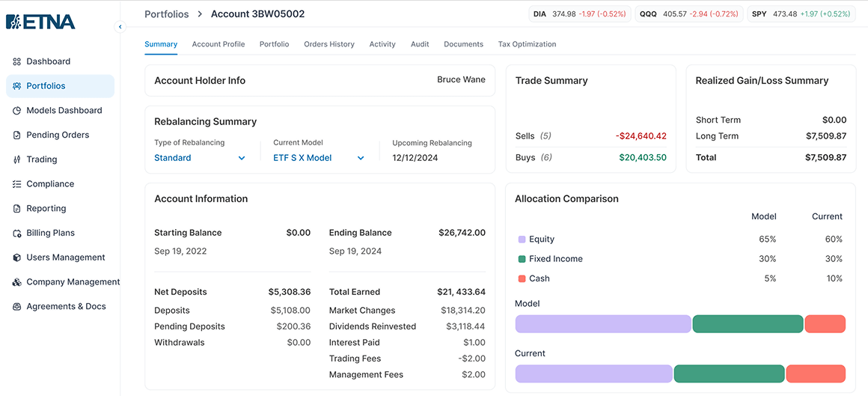The image size is (868, 396).
Task: Click the Total Earned value $21, 433.64
Action: [461, 292]
